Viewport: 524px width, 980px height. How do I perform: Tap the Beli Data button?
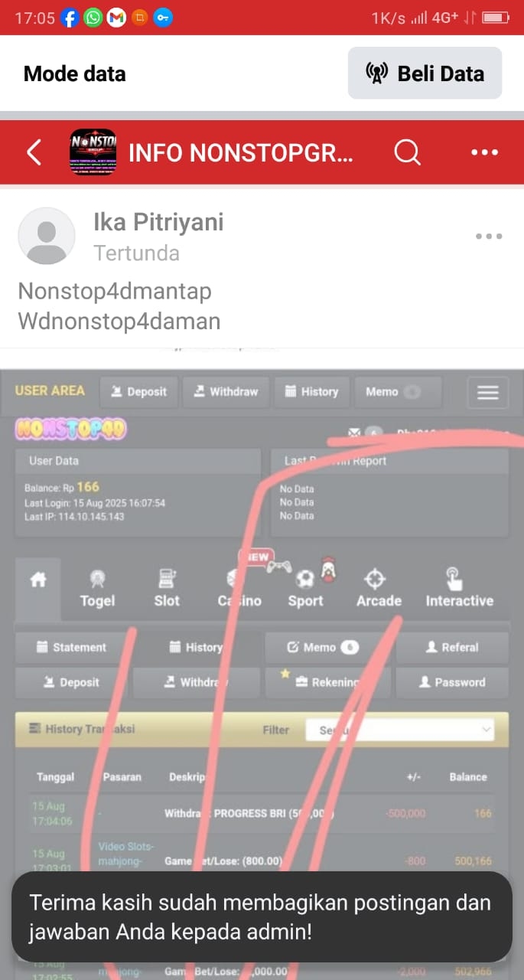coord(425,73)
